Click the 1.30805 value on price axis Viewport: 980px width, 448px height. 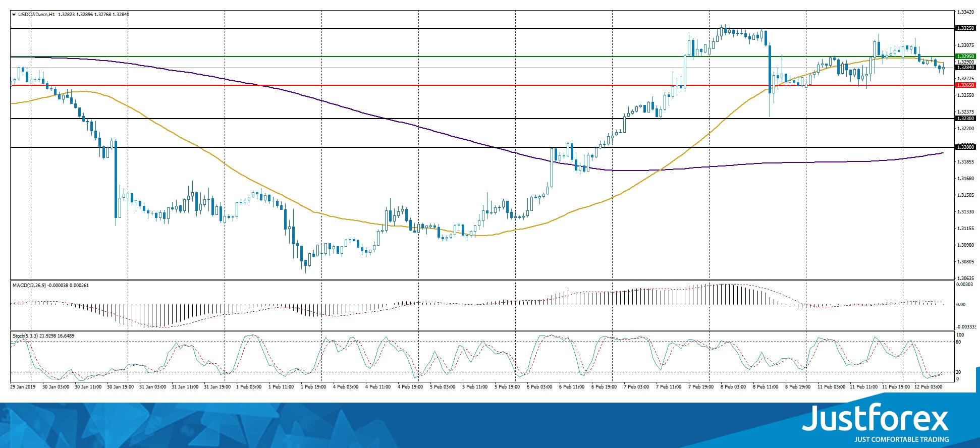point(965,261)
